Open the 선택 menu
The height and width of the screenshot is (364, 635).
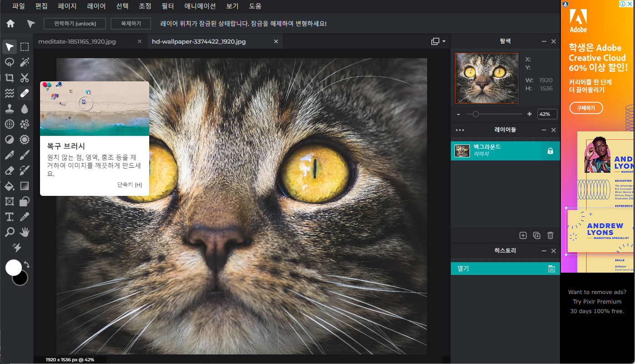[122, 6]
